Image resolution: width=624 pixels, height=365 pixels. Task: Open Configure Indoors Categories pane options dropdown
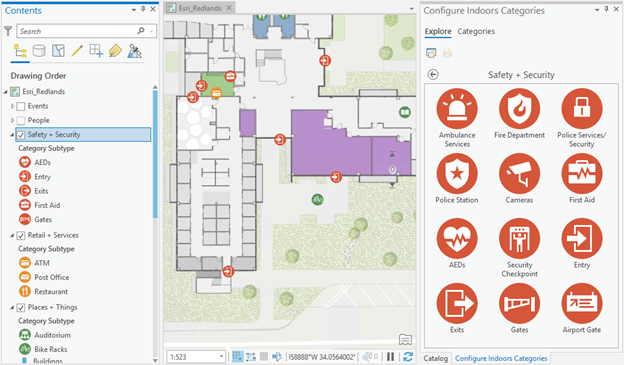tap(597, 10)
